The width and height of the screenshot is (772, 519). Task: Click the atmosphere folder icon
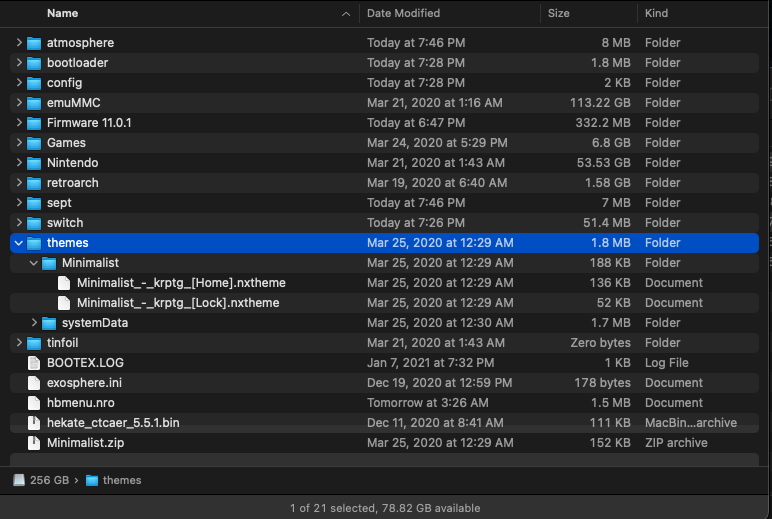33,43
